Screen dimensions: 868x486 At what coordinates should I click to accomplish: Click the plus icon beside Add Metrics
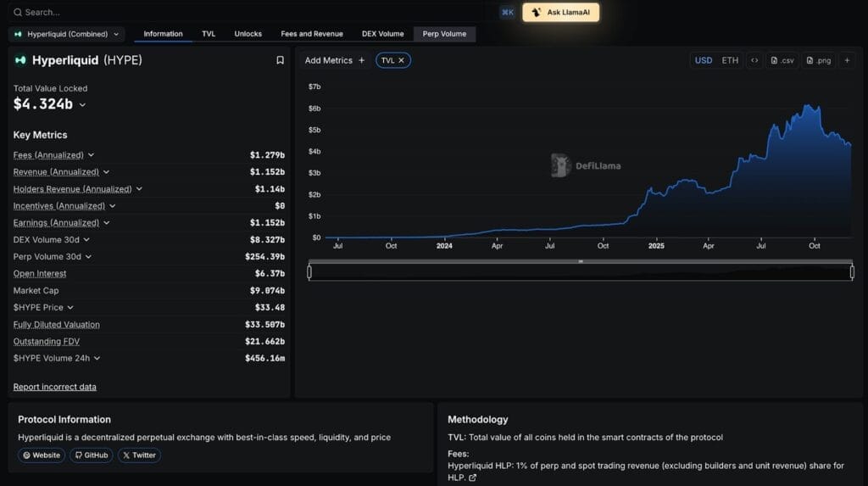(x=361, y=60)
